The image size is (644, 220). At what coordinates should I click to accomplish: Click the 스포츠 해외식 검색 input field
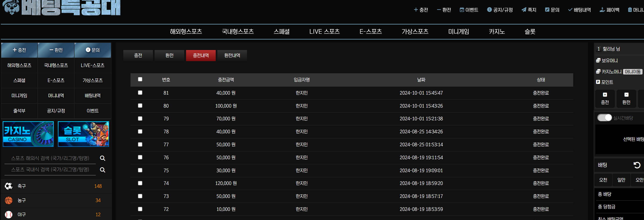pyautogui.click(x=50, y=158)
